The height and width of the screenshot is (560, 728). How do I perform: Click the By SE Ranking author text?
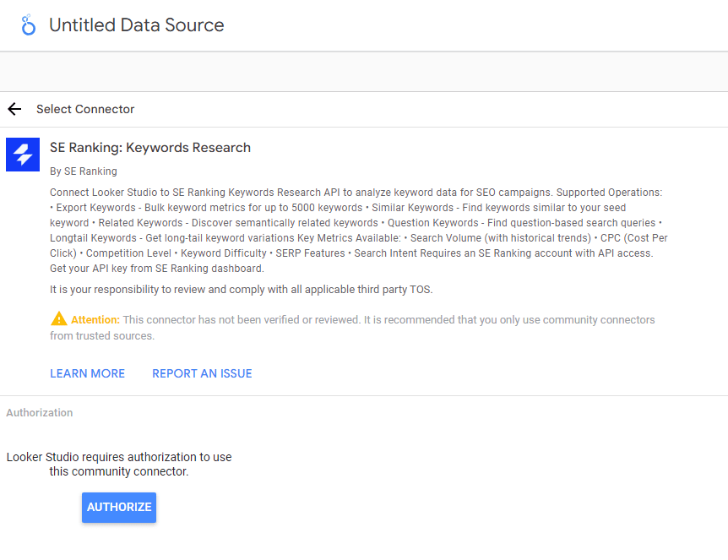[x=84, y=171]
